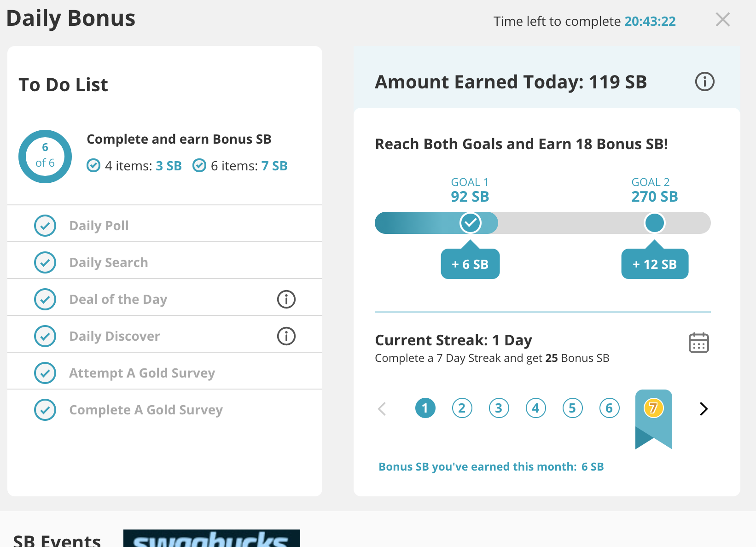This screenshot has height=547, width=756.
Task: Go to next streak days with right chevron
Action: [x=703, y=409]
